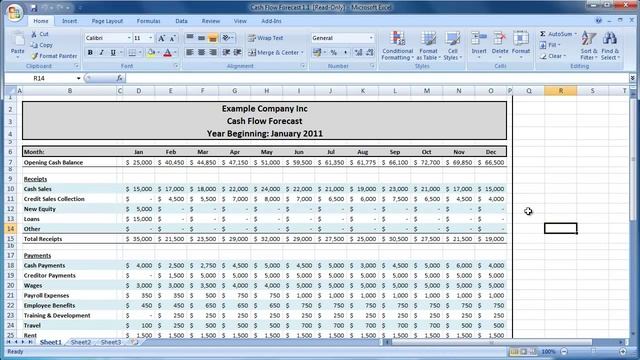Switch to Sheet2 worksheet

(81, 342)
